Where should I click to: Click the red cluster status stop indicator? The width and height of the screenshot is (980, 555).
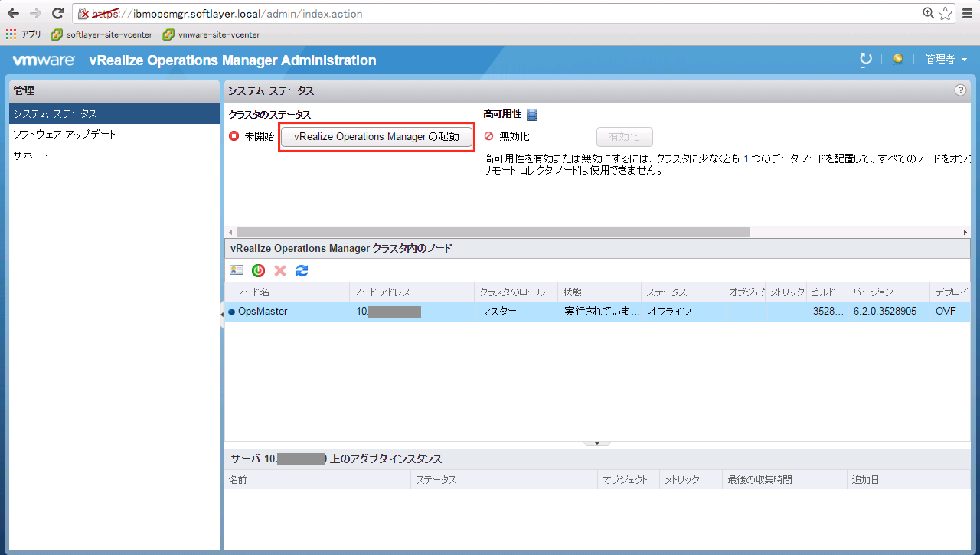click(234, 136)
